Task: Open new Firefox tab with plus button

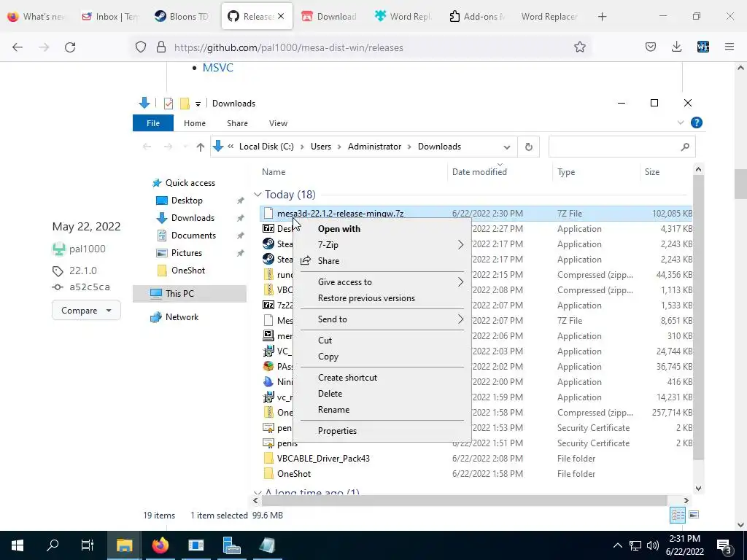Action: pos(602,16)
